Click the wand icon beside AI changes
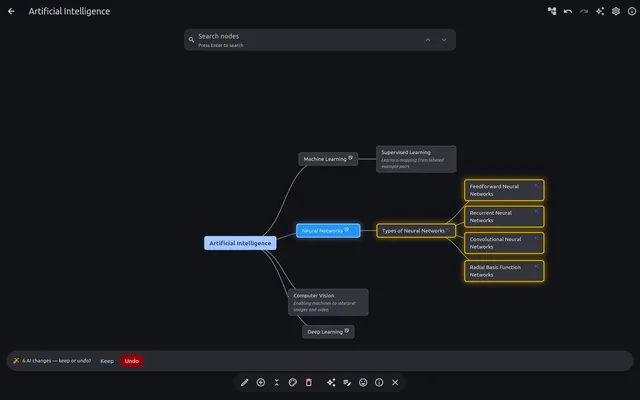 coord(16,361)
